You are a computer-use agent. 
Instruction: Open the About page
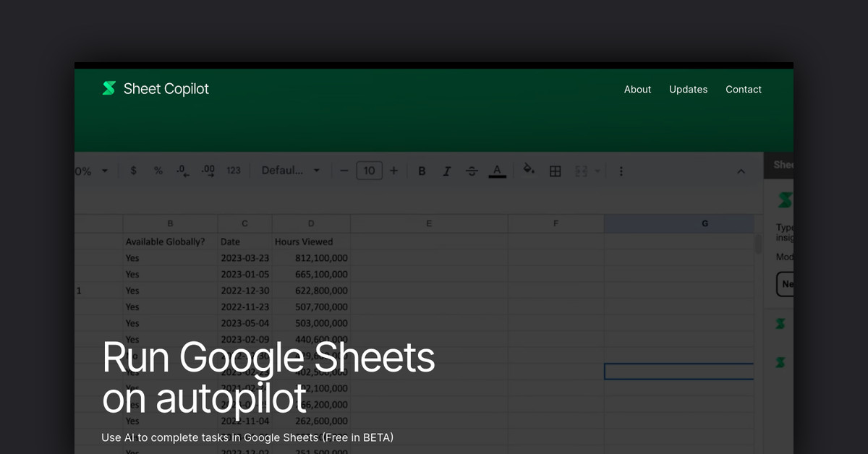point(637,89)
